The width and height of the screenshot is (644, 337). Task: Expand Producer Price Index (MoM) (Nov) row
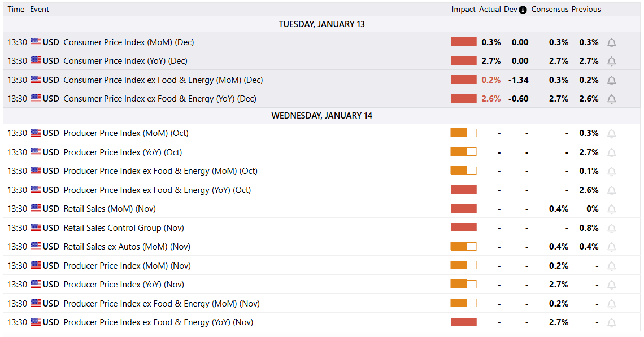click(127, 266)
